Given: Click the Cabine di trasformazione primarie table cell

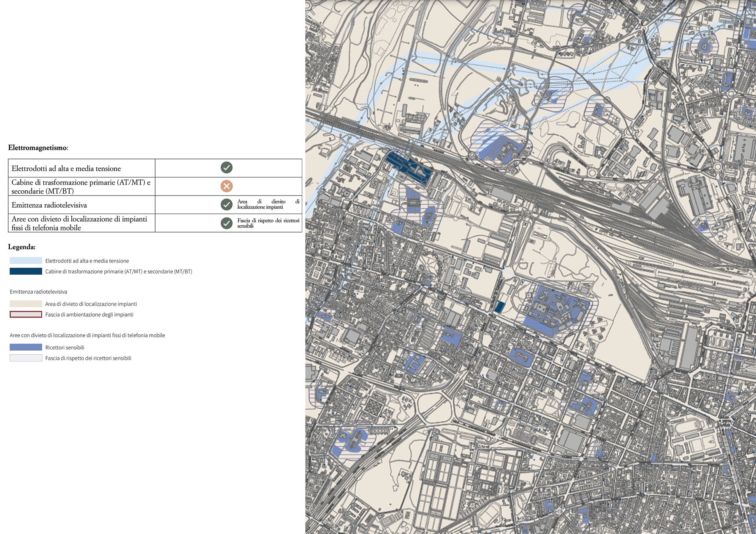Looking at the screenshot, I should pos(82,187).
